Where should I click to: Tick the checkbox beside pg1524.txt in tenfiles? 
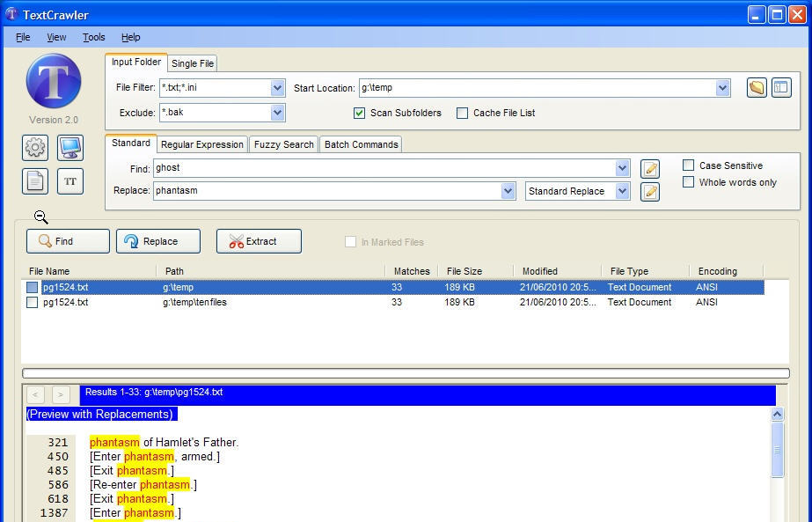point(32,302)
